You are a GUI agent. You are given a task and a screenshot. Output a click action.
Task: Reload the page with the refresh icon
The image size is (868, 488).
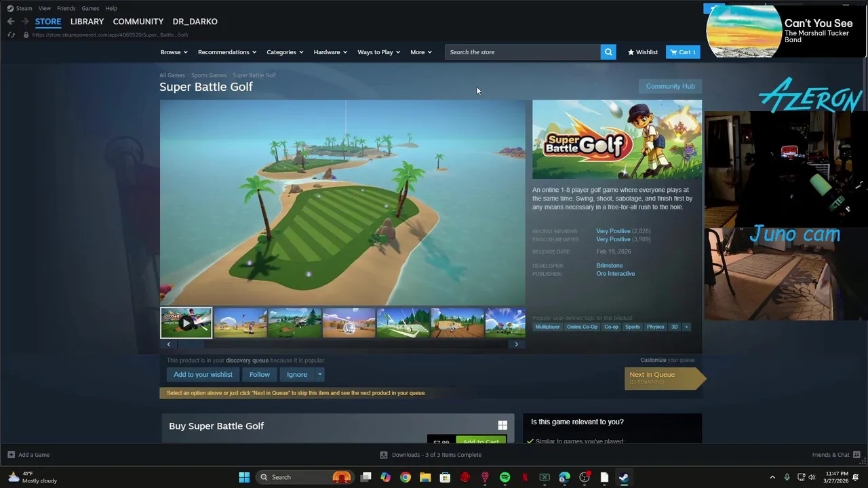pos(11,35)
